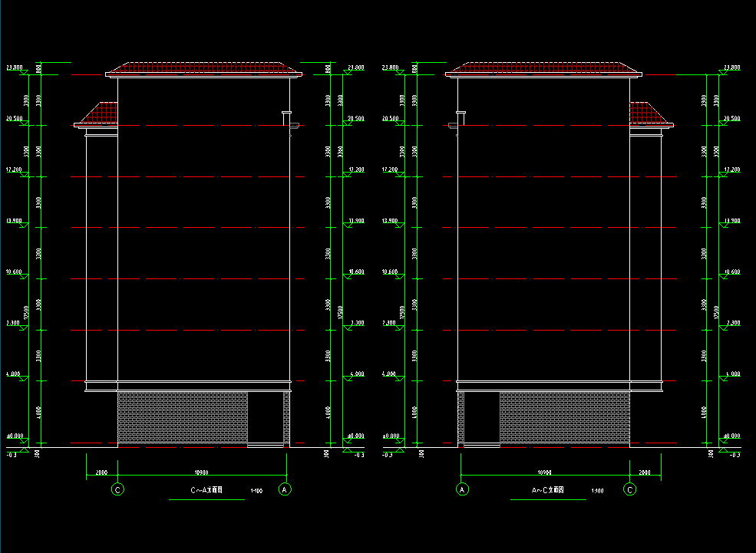Screen dimensions: 756x553
Task: Click the 10900 dimension text under right elevation
Action: pyautogui.click(x=545, y=472)
